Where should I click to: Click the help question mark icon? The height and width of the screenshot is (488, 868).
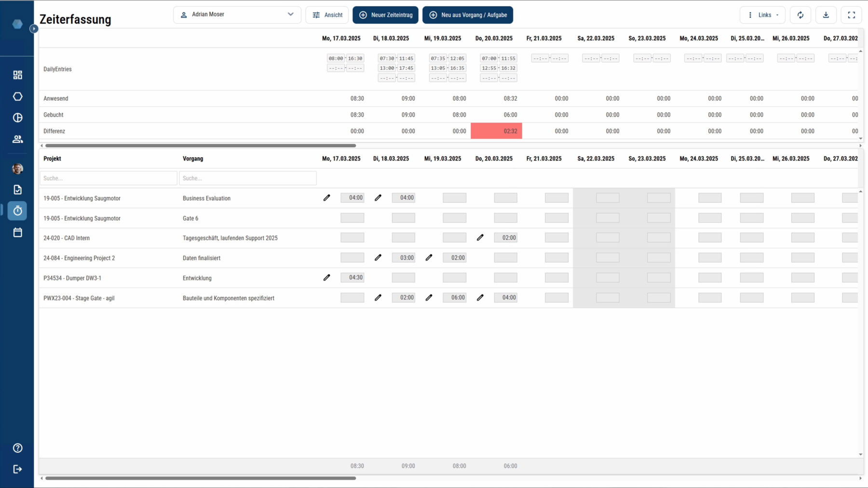pyautogui.click(x=17, y=448)
